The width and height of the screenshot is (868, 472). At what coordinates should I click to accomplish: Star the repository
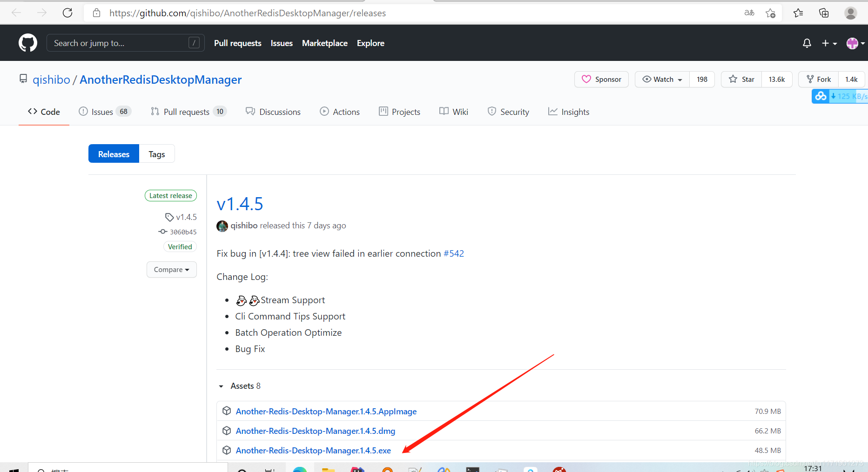[x=741, y=80]
